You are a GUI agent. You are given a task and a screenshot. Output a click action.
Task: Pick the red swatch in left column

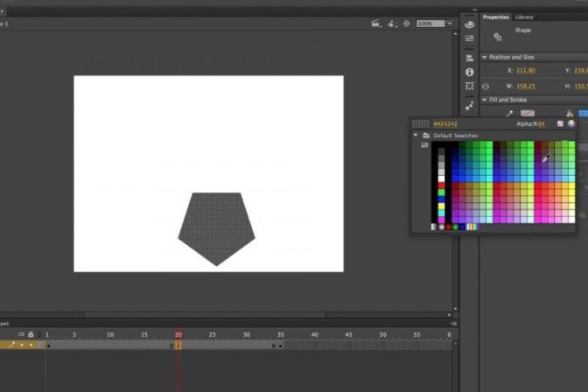[x=441, y=184]
